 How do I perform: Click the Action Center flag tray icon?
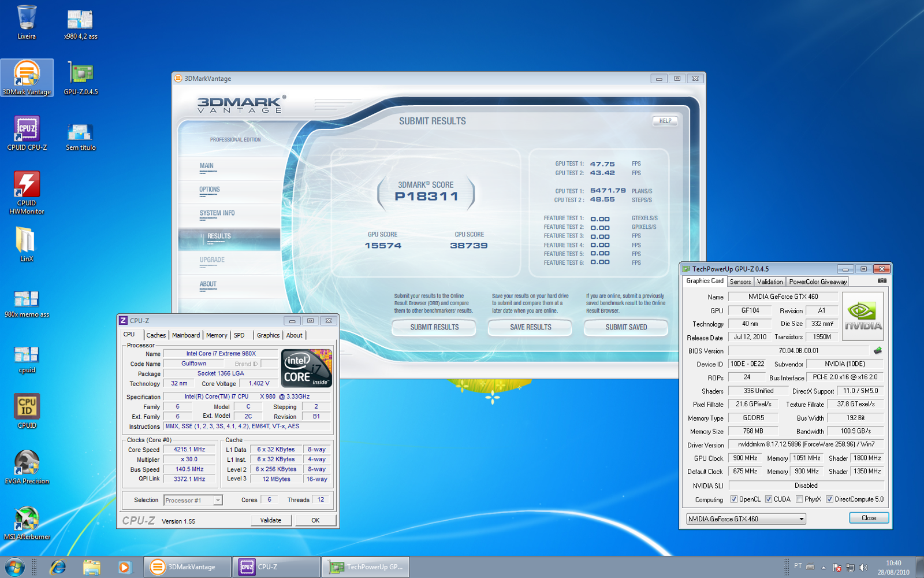[x=837, y=568]
